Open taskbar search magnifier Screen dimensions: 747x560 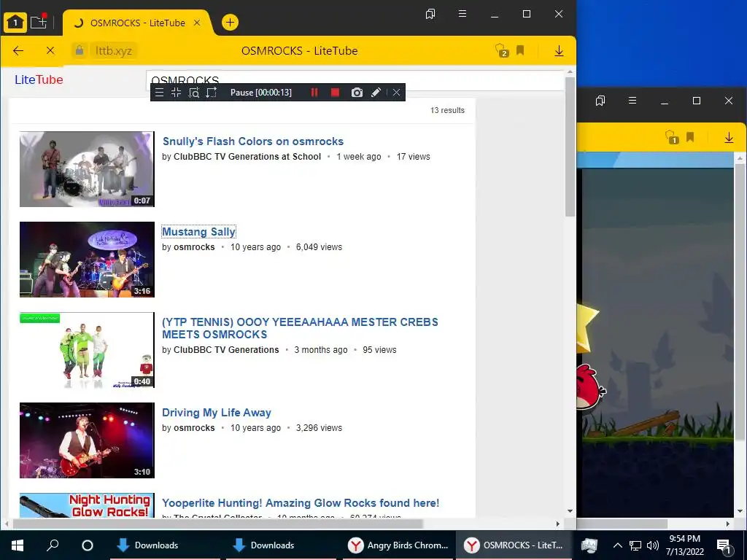click(53, 545)
